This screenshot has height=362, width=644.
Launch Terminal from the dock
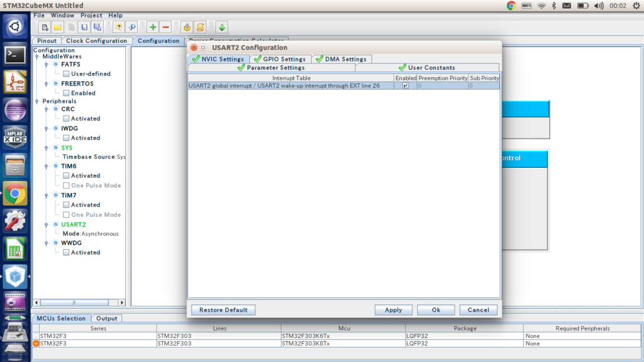[x=15, y=55]
